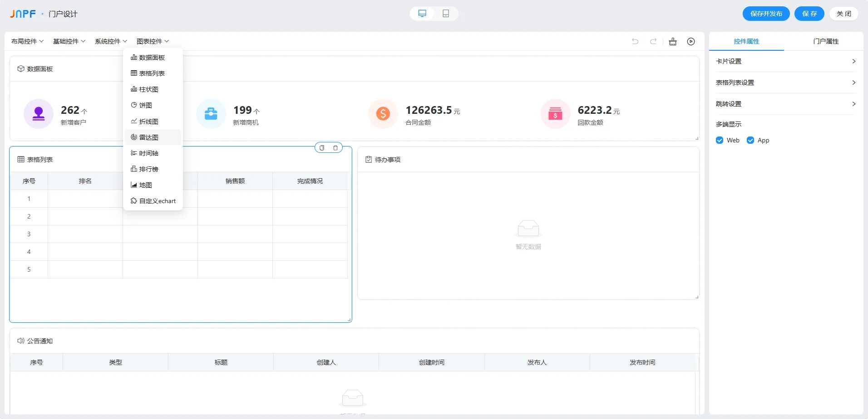Pick 排行榜 from the chart menu
868x419 pixels.
(153, 169)
